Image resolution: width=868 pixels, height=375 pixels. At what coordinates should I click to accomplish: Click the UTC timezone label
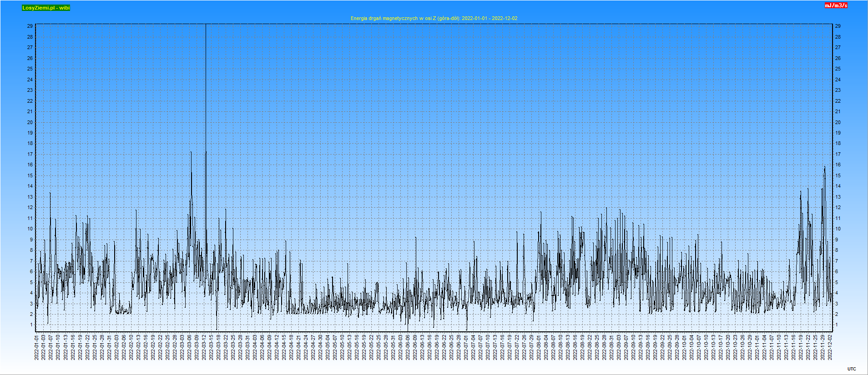click(851, 369)
